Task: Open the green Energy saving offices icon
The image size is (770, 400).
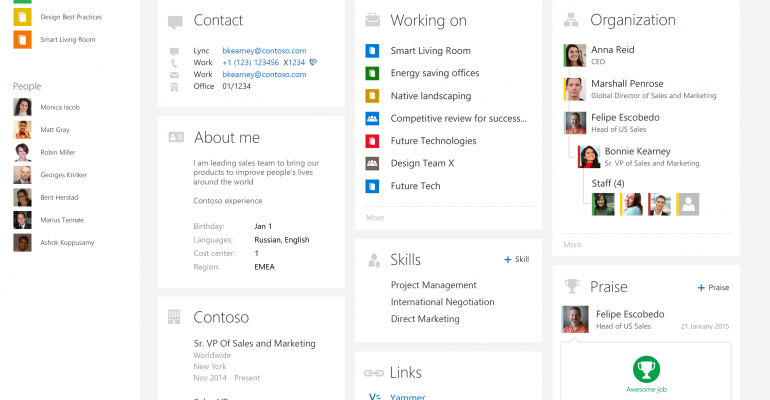Action: [372, 73]
